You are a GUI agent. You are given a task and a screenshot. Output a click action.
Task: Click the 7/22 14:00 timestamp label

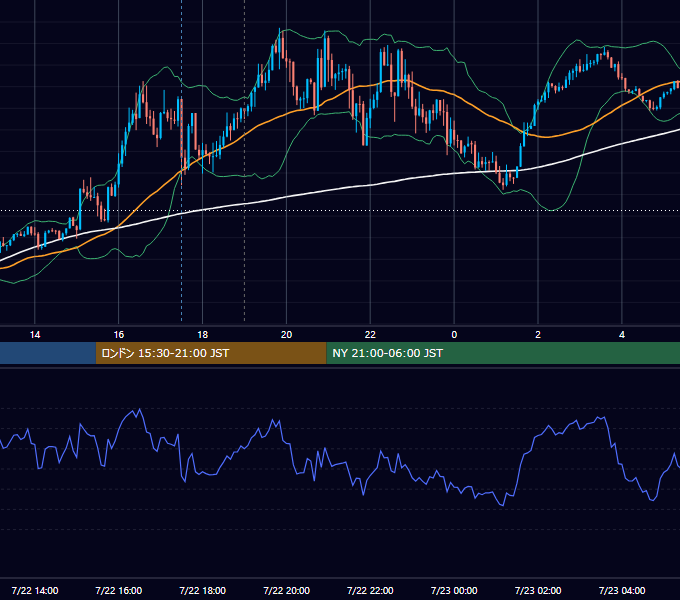pos(35,590)
